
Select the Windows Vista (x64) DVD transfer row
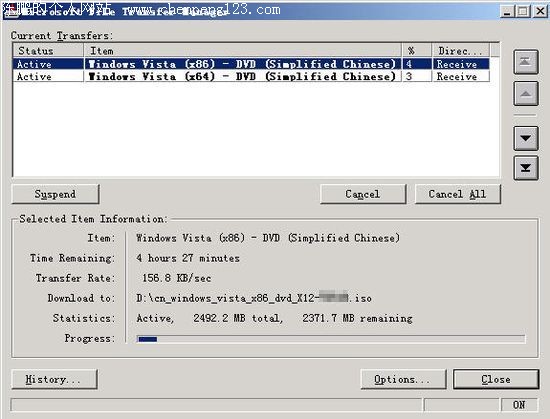tap(251, 76)
